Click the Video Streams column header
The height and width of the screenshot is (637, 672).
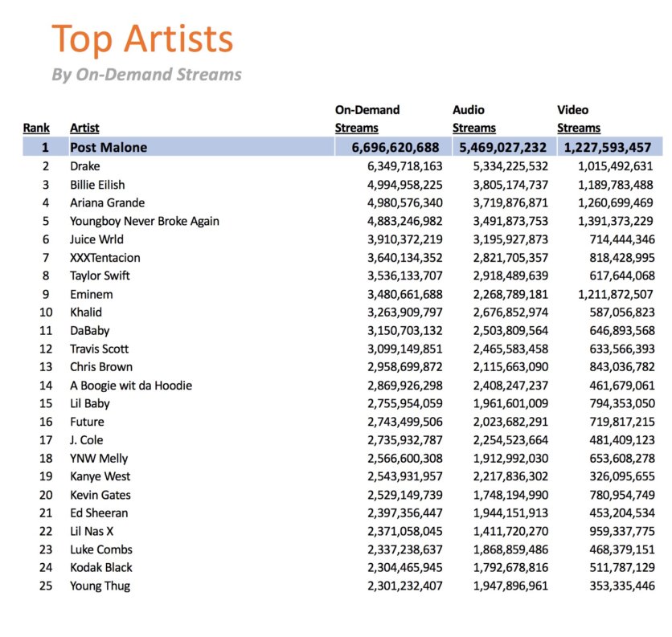[579, 119]
